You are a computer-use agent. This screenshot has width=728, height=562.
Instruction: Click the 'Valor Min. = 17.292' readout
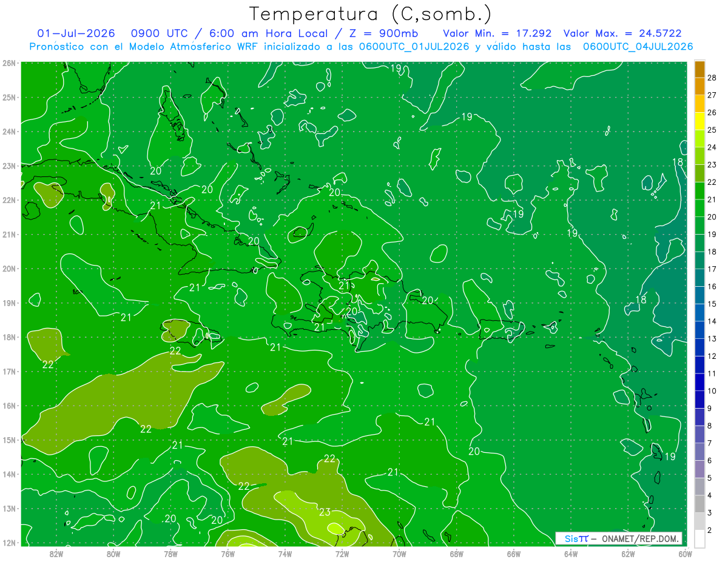point(497,33)
